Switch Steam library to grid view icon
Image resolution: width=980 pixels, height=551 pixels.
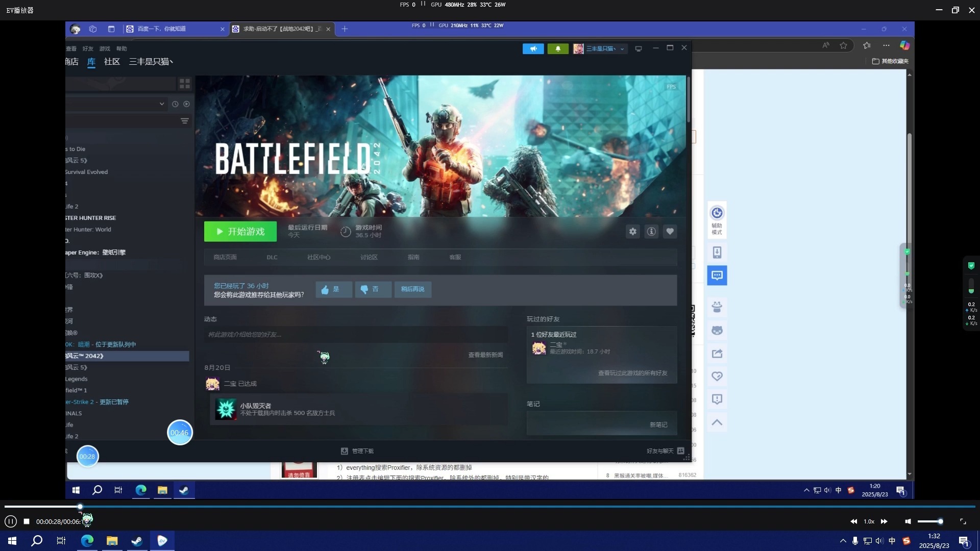(x=185, y=83)
